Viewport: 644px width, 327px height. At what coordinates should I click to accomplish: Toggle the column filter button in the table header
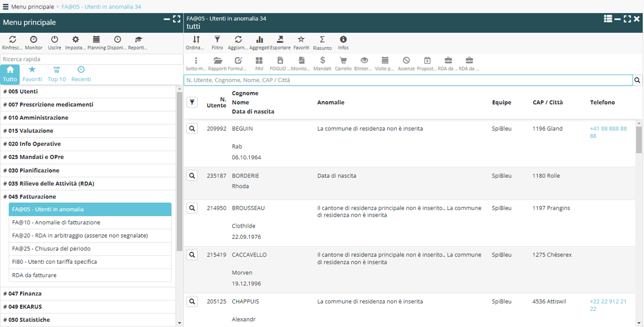tap(193, 103)
